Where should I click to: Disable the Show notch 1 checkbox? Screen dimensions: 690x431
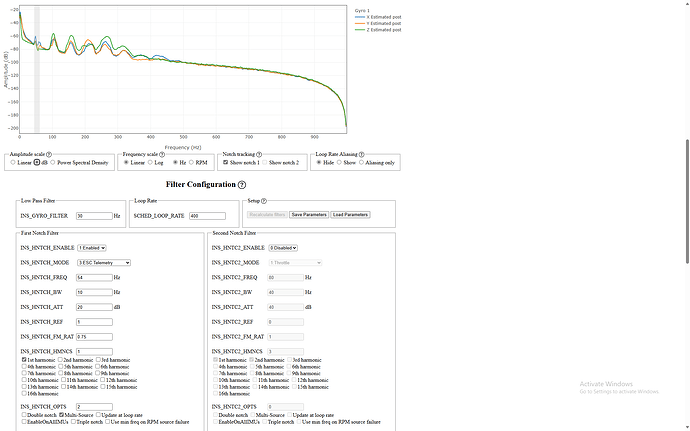pos(225,162)
